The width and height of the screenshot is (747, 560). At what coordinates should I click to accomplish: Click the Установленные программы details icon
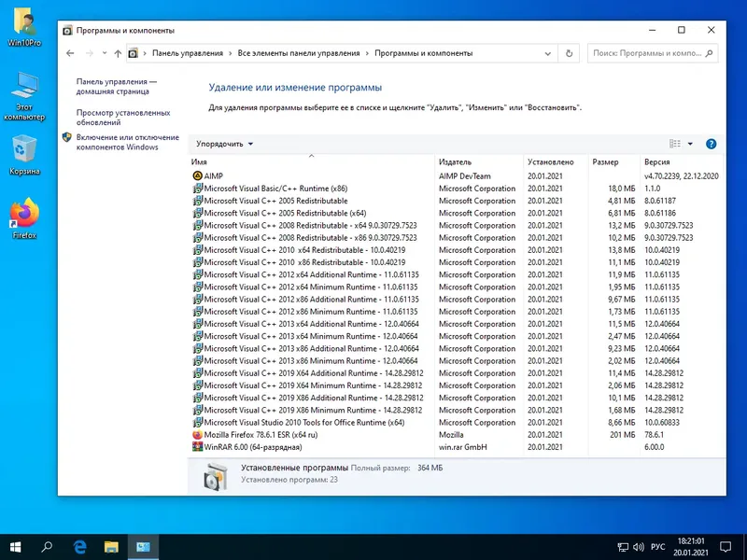216,477
